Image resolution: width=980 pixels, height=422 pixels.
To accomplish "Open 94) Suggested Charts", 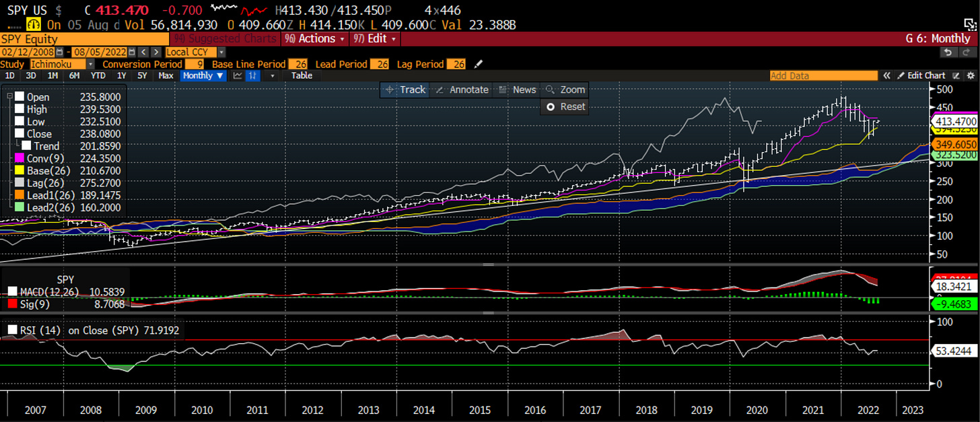I will tap(225, 39).
